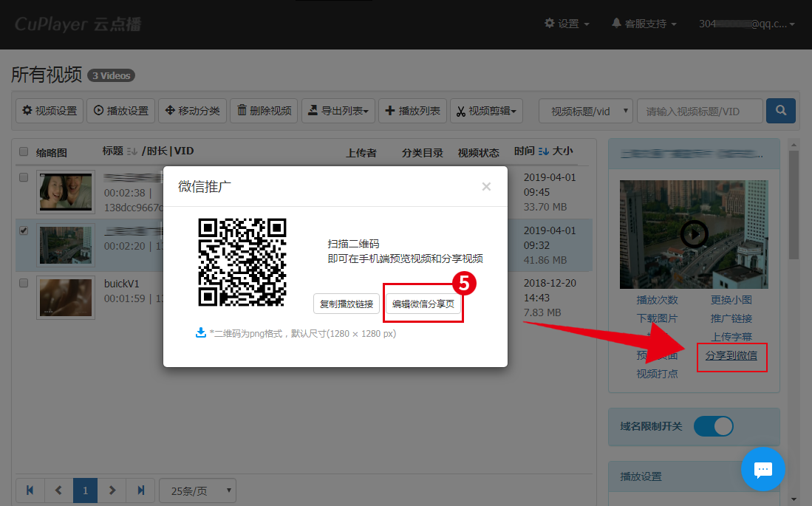Click the 3 Videos count badge
Viewport: 812px width, 506px height.
[x=112, y=75]
